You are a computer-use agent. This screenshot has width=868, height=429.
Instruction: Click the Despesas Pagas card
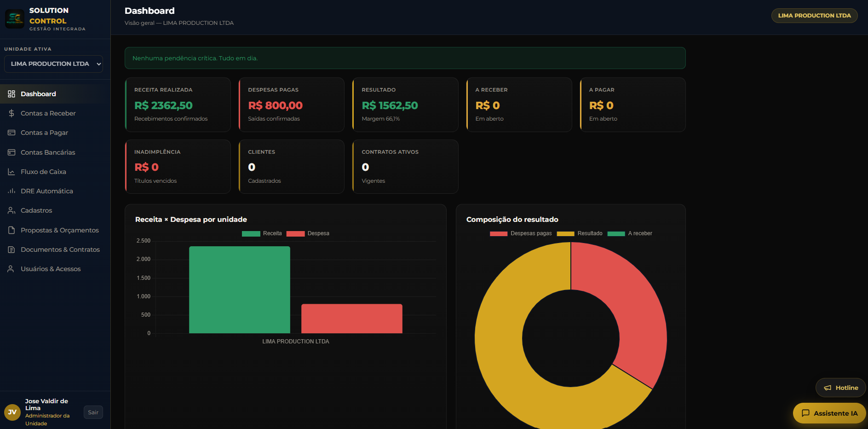(x=291, y=105)
